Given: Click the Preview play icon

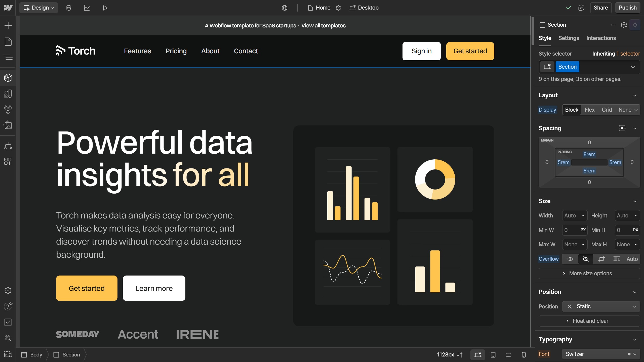Looking at the screenshot, I should 105,8.
